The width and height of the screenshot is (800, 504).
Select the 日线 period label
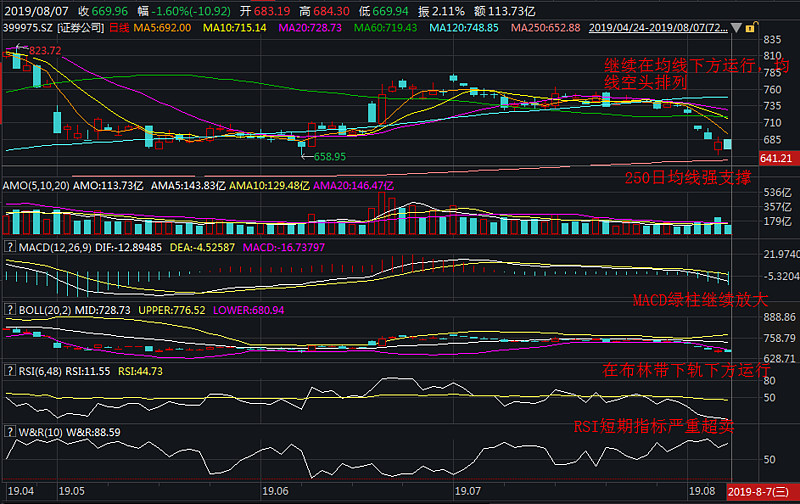[x=119, y=28]
